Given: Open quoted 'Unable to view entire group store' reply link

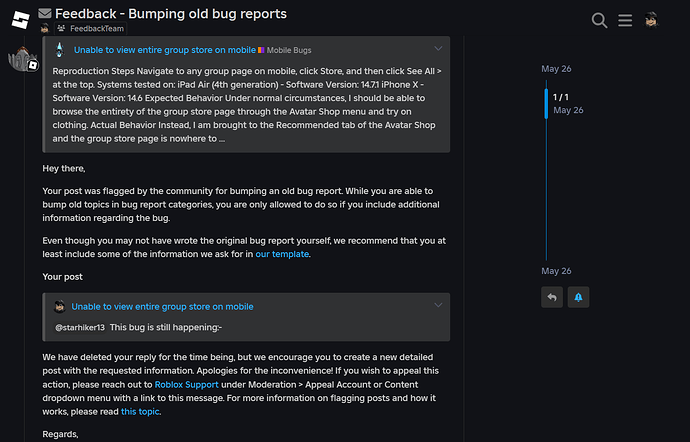Looking at the screenshot, I should click(162, 306).
